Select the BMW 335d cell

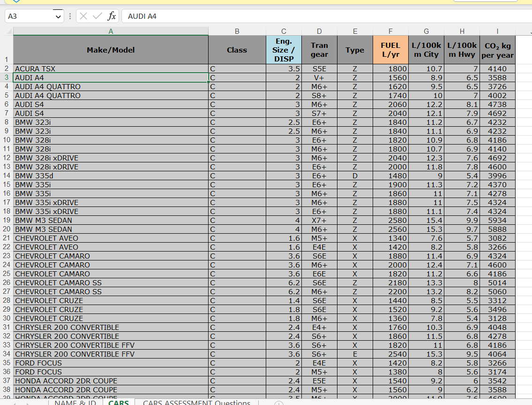pyautogui.click(x=111, y=176)
